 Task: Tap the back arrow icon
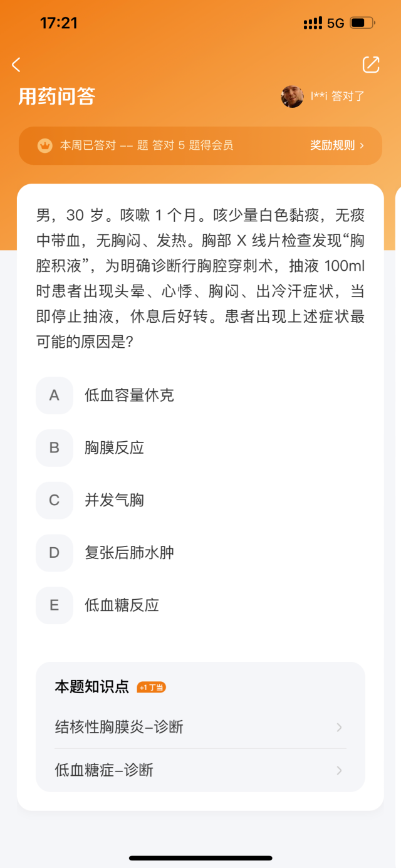click(16, 65)
